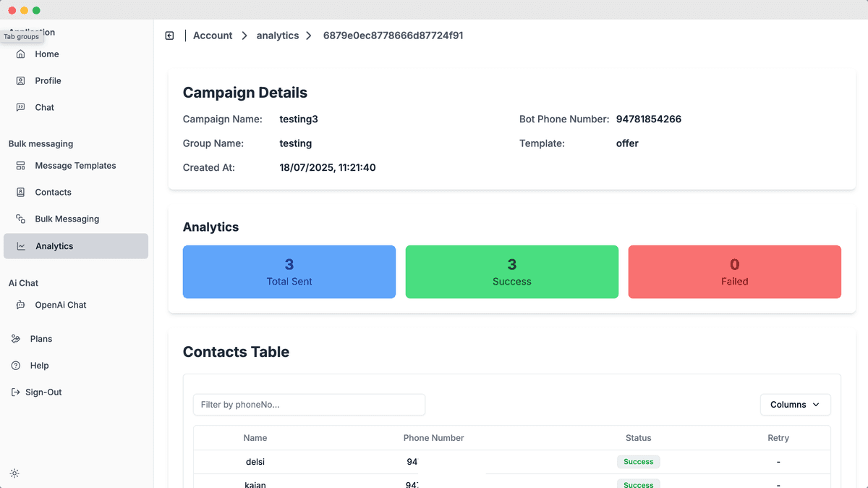Click the Sign-Out link
868x488 pixels.
point(14,392)
